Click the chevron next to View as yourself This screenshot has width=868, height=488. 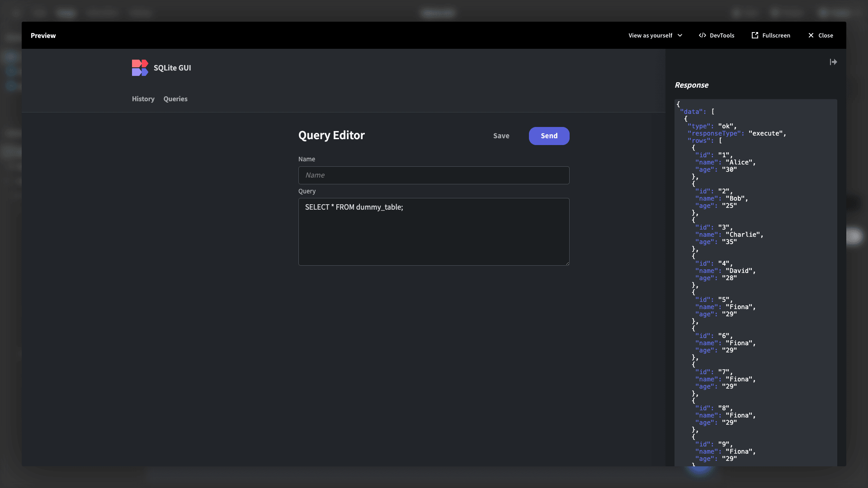pos(679,35)
